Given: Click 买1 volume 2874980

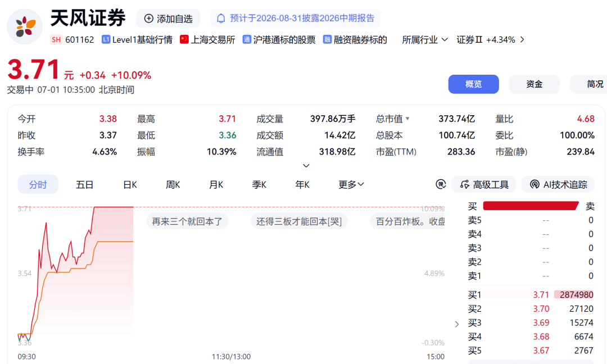Looking at the screenshot, I should 577,295.
